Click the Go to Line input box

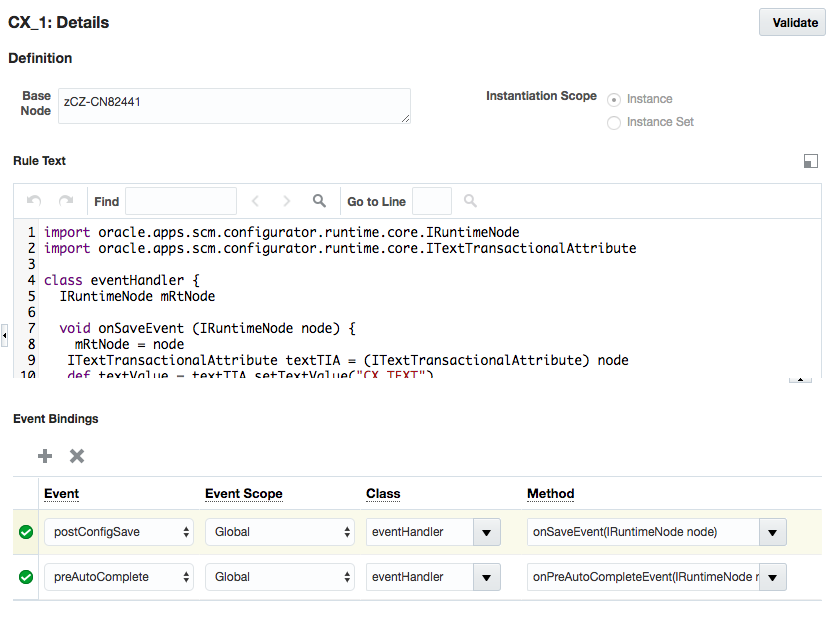tap(432, 201)
